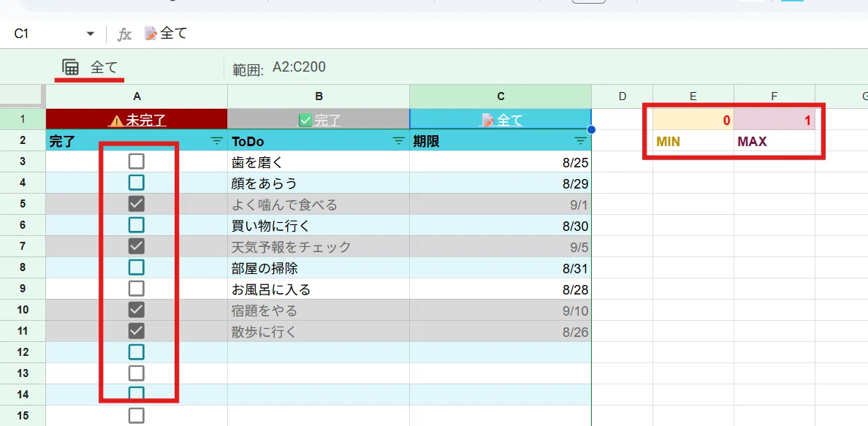Open the filter menu for 完了 column
This screenshot has width=868, height=426.
[217, 141]
